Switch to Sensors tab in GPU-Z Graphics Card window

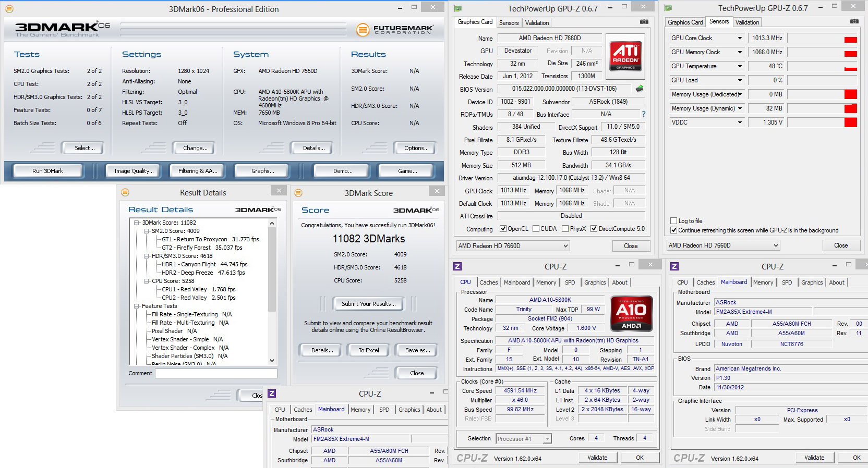pyautogui.click(x=509, y=23)
